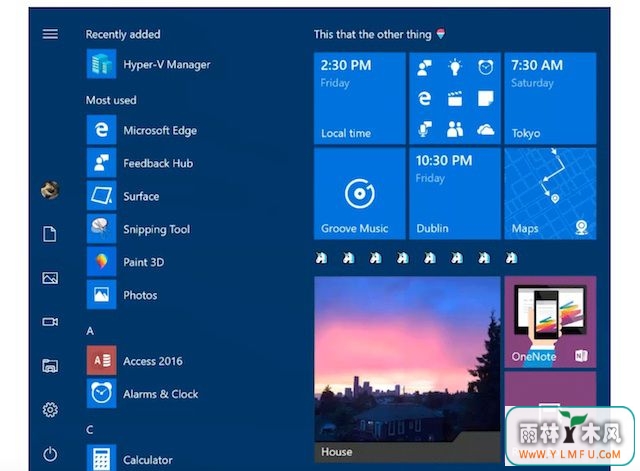Expand the Start menu hamburger button
The width and height of the screenshot is (640, 471).
coord(50,34)
